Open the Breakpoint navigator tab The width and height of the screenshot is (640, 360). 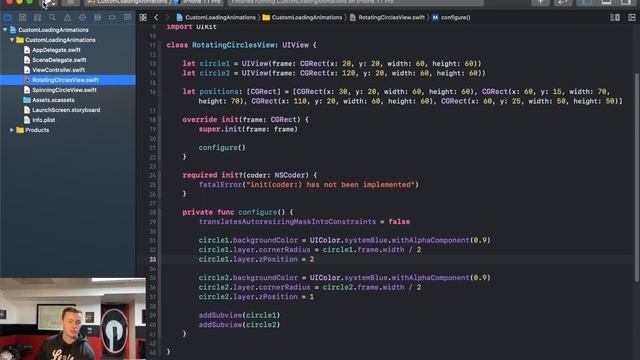tap(112, 18)
